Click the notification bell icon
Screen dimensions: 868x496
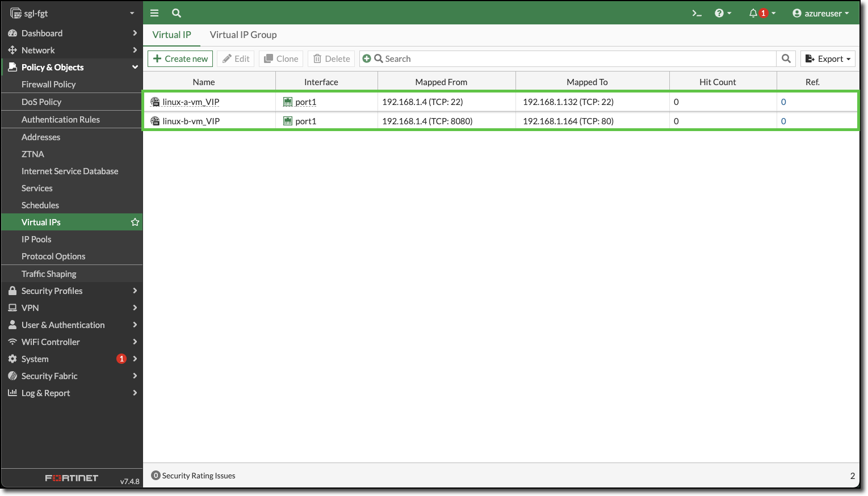[x=754, y=12]
